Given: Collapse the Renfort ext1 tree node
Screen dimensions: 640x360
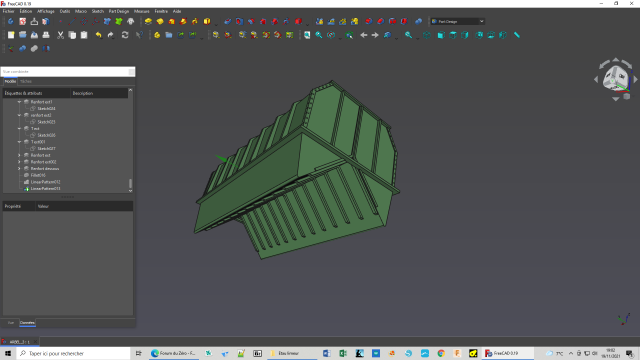Looking at the screenshot, I should [19, 102].
